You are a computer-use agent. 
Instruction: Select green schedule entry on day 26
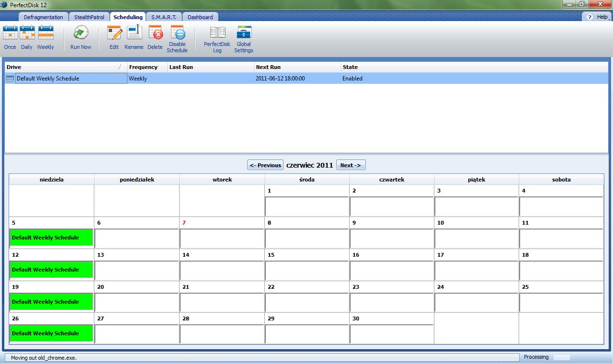coord(51,333)
